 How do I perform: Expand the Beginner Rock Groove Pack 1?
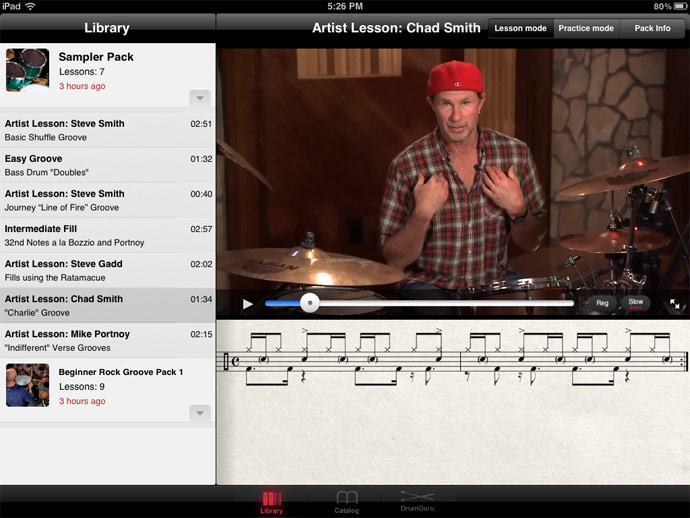coord(200,413)
